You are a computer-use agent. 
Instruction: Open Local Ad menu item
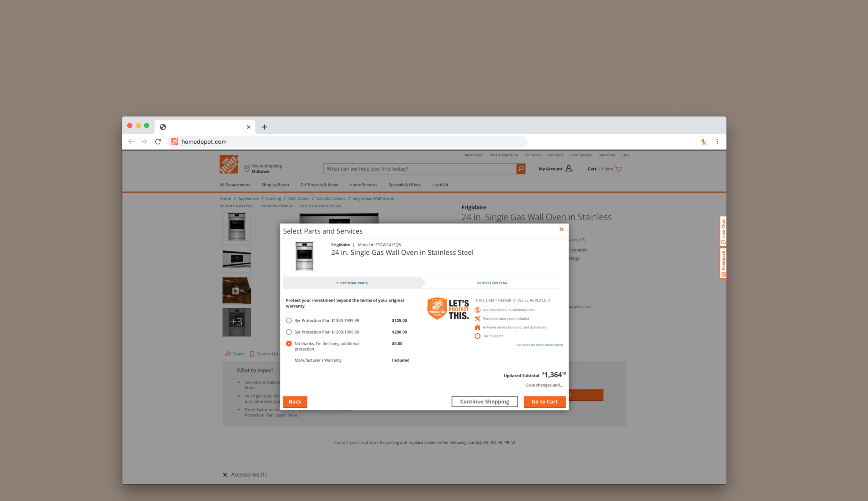click(x=440, y=185)
